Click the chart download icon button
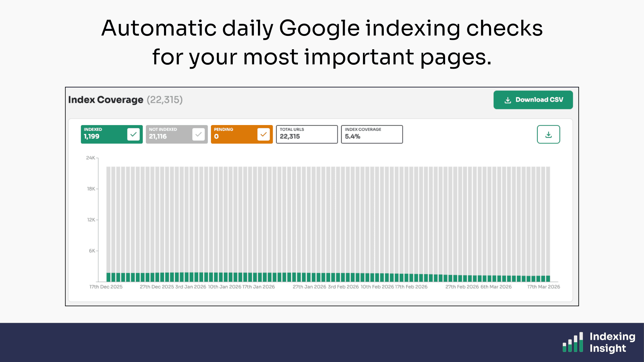This screenshot has width=644, height=362. click(x=548, y=134)
